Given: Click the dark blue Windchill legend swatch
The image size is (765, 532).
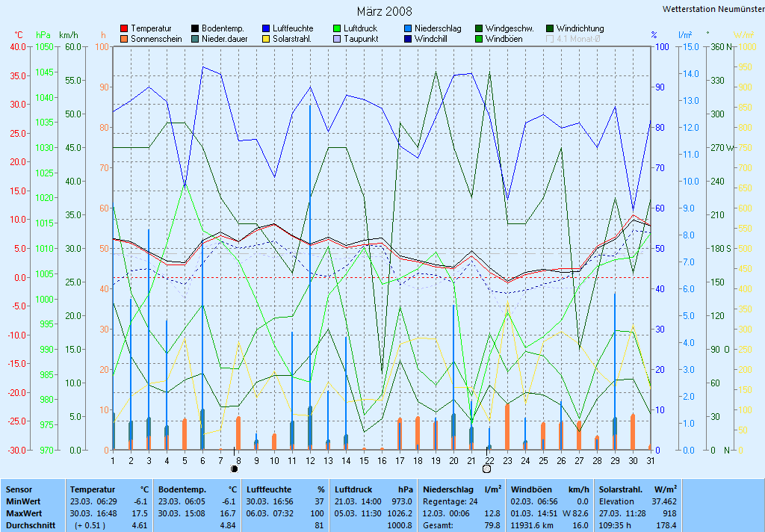Looking at the screenshot, I should [x=408, y=39].
